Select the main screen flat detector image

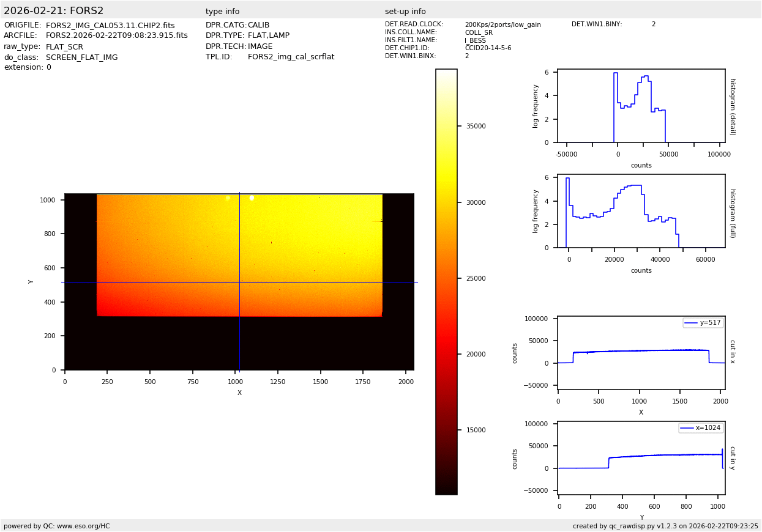[x=239, y=281]
